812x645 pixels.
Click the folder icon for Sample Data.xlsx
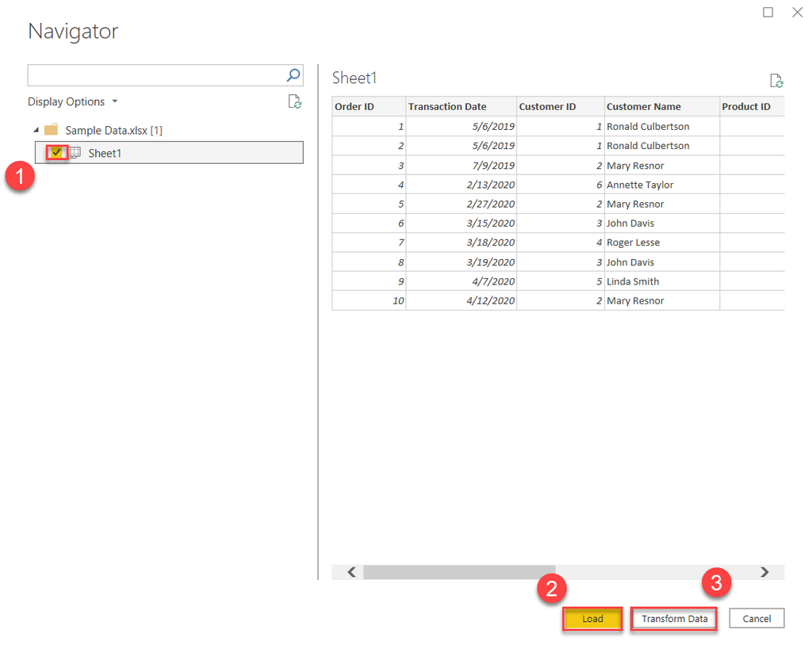coord(52,129)
